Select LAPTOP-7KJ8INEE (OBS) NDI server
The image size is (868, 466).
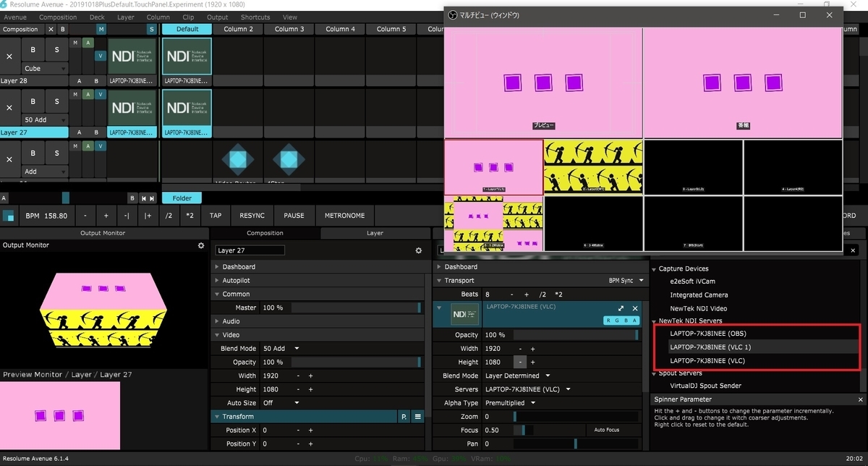tap(707, 334)
